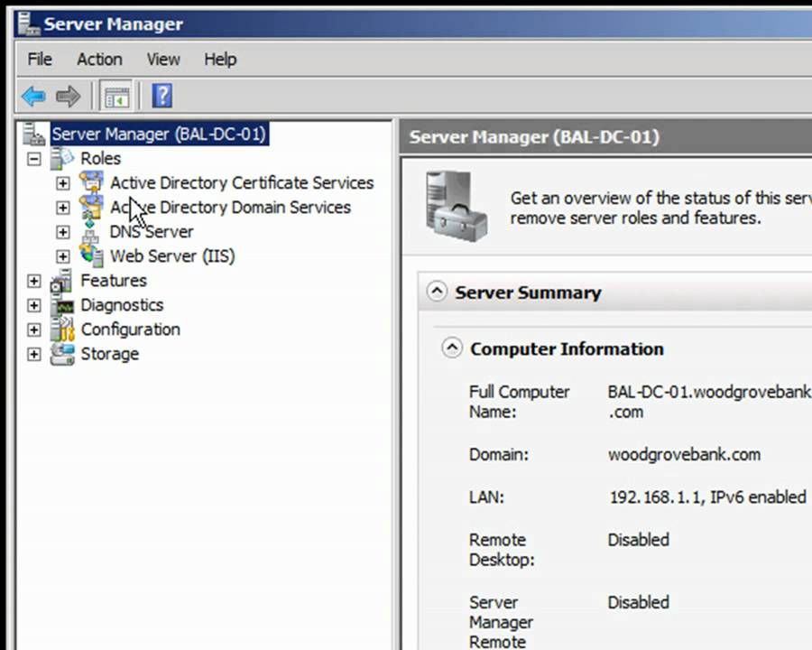Click the Server Summary heading text

click(x=528, y=292)
